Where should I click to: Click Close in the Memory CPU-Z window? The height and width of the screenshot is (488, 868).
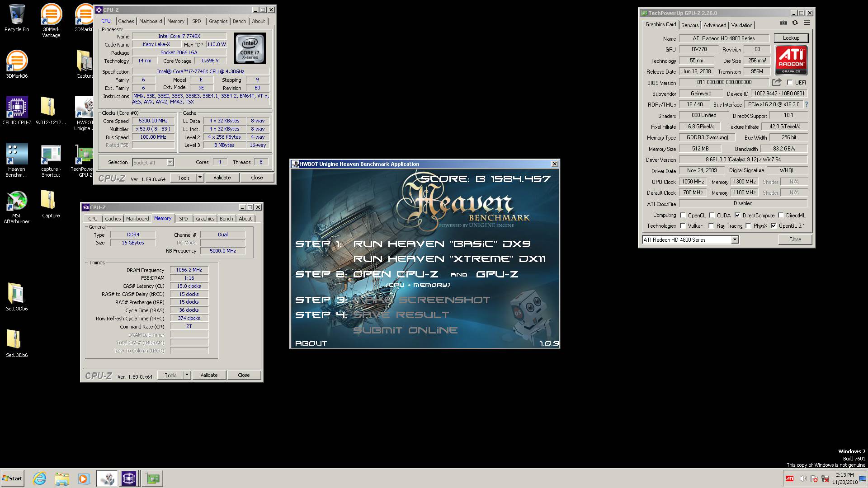click(x=244, y=375)
